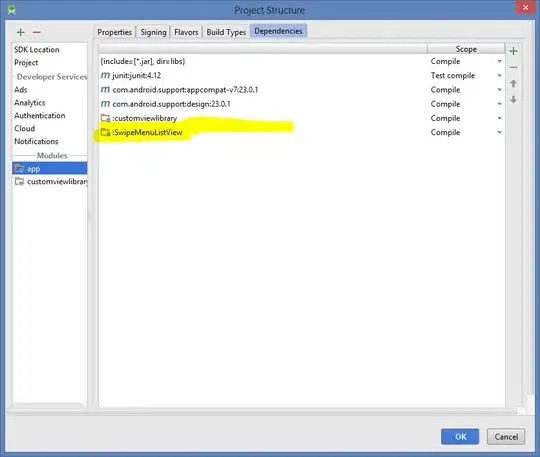Select com.android.support:design:23.0.1 dependency
The height and width of the screenshot is (457, 540).
click(172, 104)
